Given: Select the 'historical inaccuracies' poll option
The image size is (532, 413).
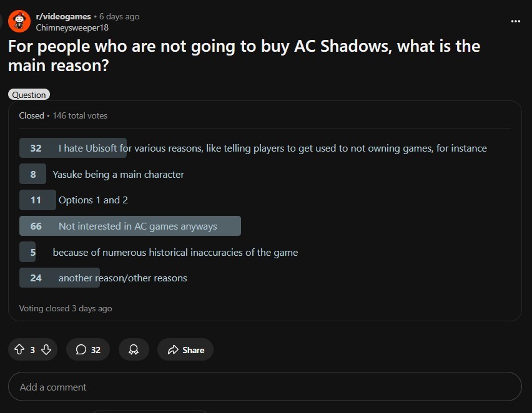Looking at the screenshot, I should point(175,253).
